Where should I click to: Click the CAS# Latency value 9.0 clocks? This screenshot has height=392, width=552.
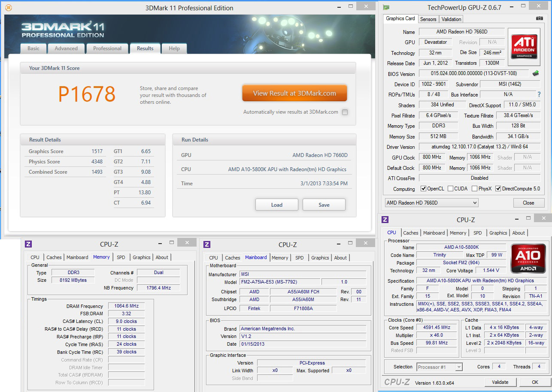(127, 321)
